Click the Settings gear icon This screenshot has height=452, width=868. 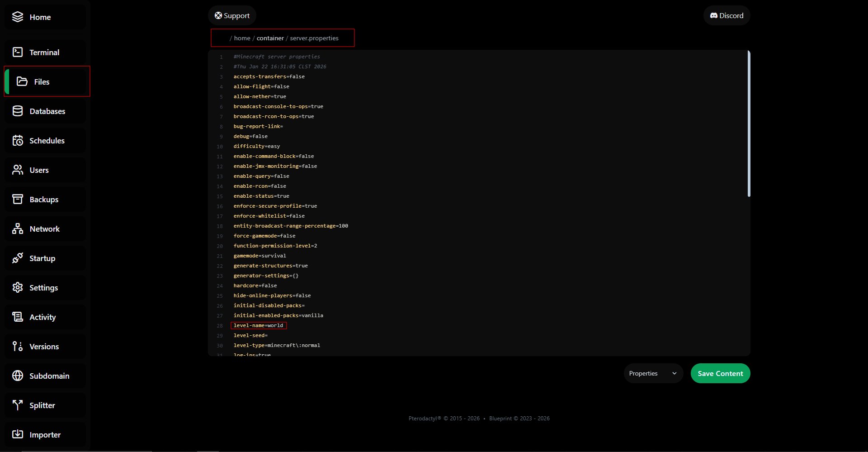point(18,287)
